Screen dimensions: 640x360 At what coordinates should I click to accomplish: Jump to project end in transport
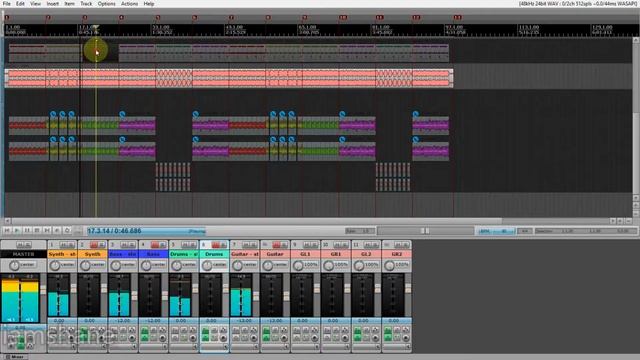coord(47,231)
